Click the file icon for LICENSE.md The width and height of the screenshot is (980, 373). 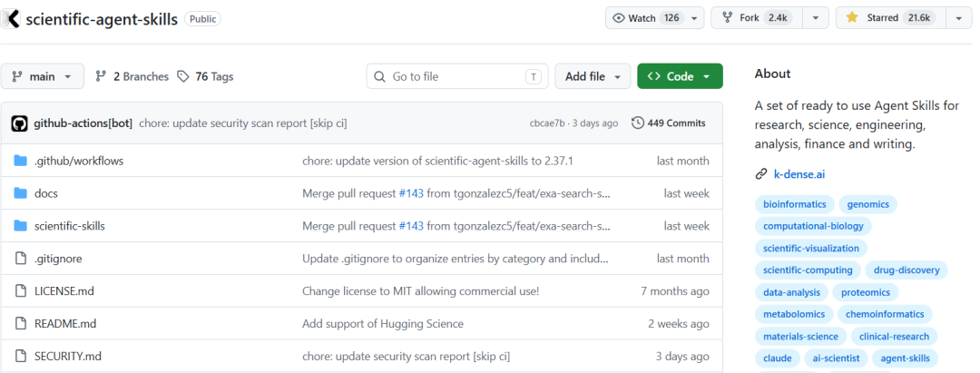tap(21, 290)
